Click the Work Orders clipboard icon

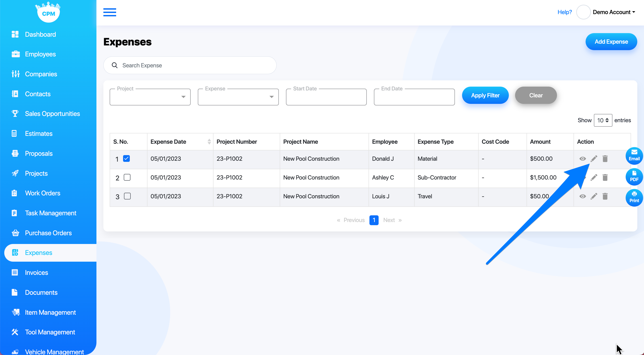(x=14, y=193)
